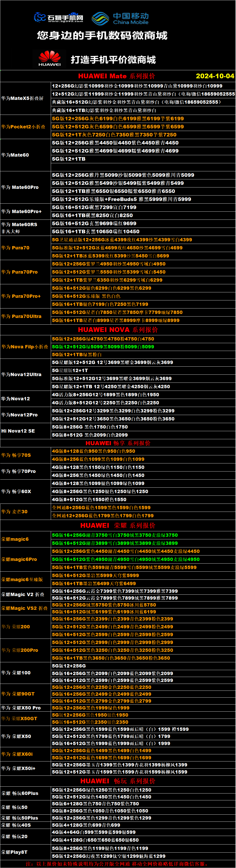Image resolution: width=236 pixels, height=868 pixels.
Task: Click the 荣耀 畅玩20 model name
Action: pos(14,836)
